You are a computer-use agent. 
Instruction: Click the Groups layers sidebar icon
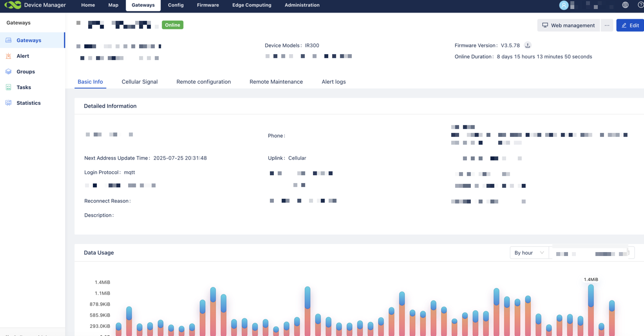(x=9, y=71)
